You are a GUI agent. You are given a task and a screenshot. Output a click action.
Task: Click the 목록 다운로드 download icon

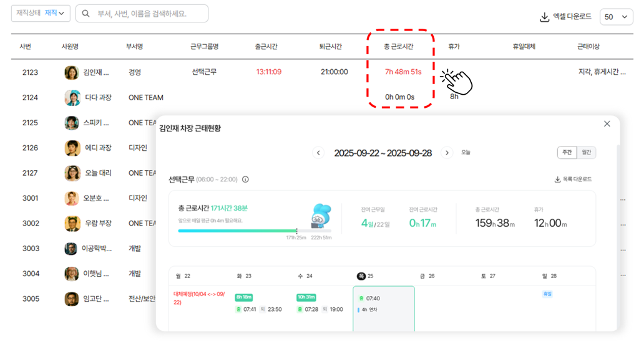point(557,179)
